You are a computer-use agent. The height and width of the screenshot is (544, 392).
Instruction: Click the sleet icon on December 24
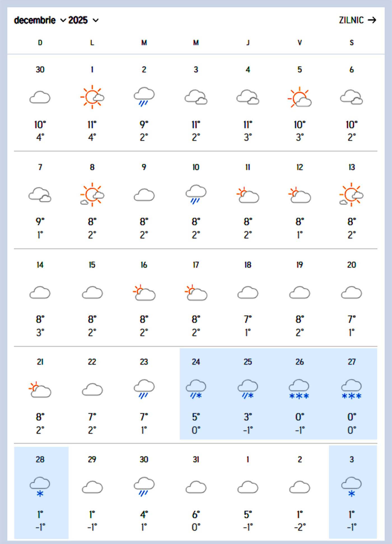[x=196, y=389]
